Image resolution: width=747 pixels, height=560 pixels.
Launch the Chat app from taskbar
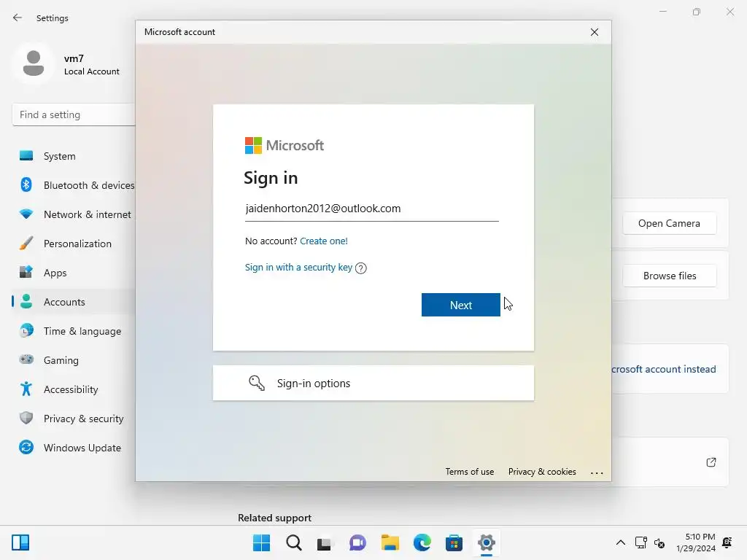(357, 542)
